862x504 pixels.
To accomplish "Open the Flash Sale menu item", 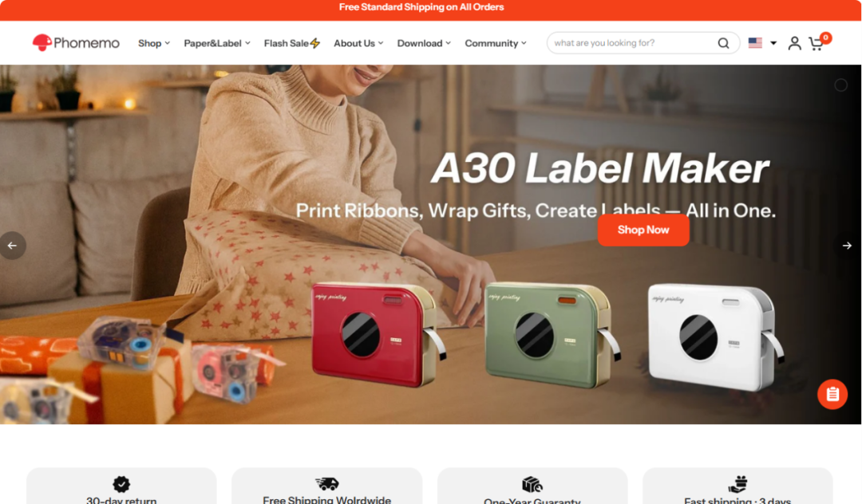I will pyautogui.click(x=292, y=43).
